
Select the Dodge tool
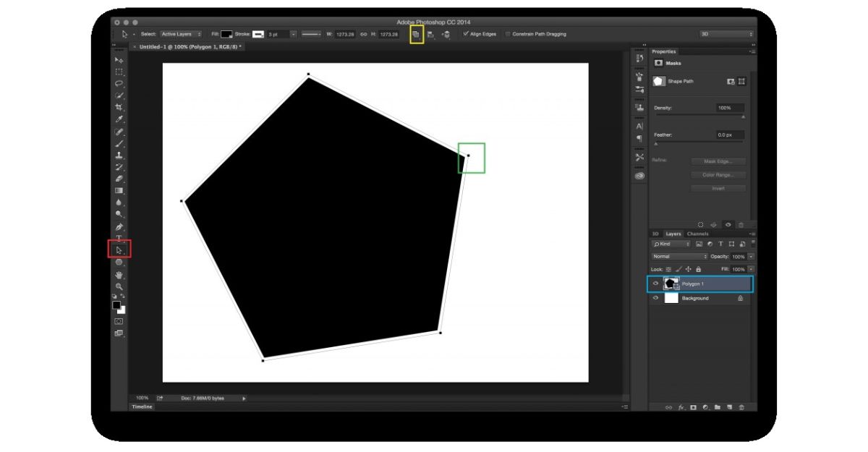point(119,214)
